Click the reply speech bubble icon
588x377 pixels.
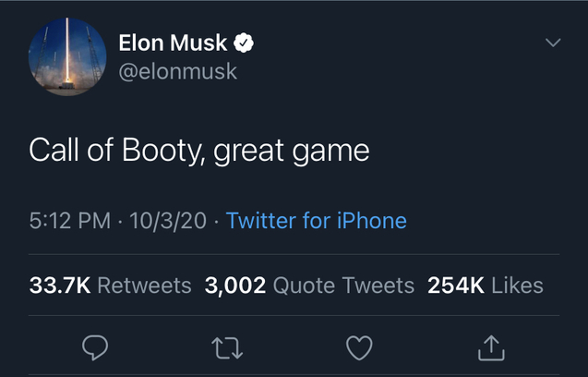(96, 347)
